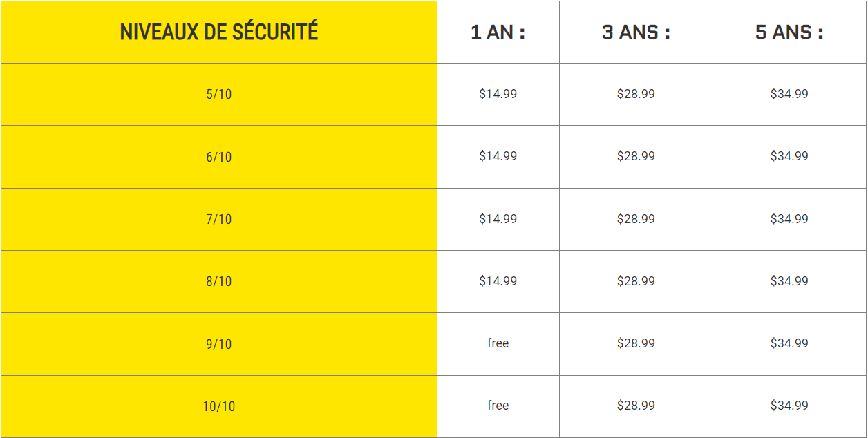Click the free 1-year cell for level 9/10
The height and width of the screenshot is (438, 868).
pos(498,343)
